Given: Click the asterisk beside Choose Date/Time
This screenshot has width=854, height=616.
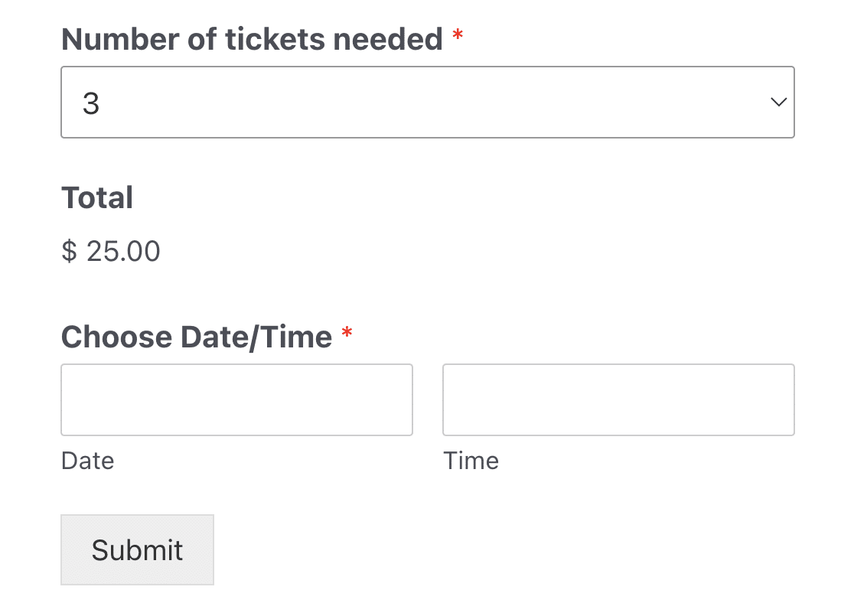Looking at the screenshot, I should point(346,333).
